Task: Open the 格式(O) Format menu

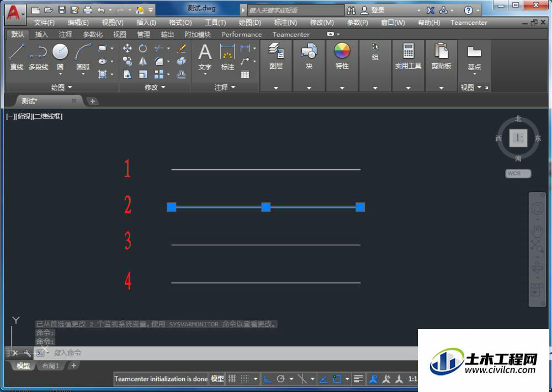Action: pos(181,23)
